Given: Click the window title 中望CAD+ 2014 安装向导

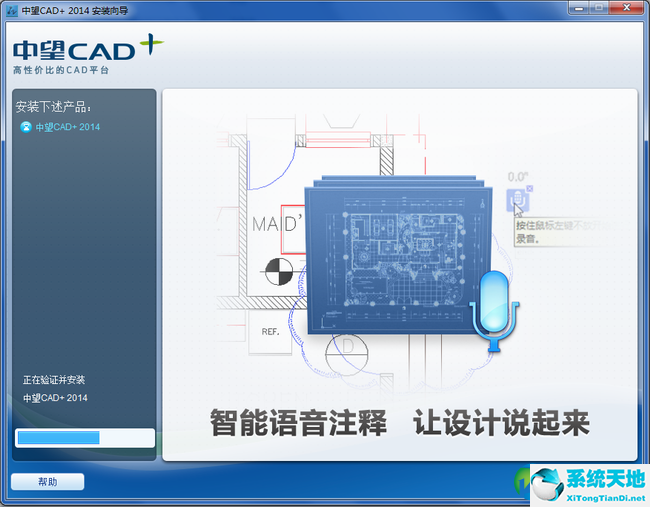Looking at the screenshot, I should point(75,10).
